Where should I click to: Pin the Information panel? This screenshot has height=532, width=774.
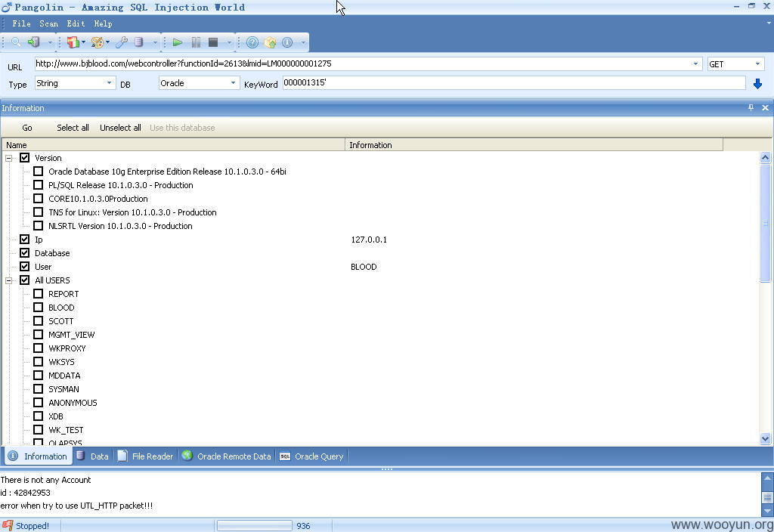(751, 107)
